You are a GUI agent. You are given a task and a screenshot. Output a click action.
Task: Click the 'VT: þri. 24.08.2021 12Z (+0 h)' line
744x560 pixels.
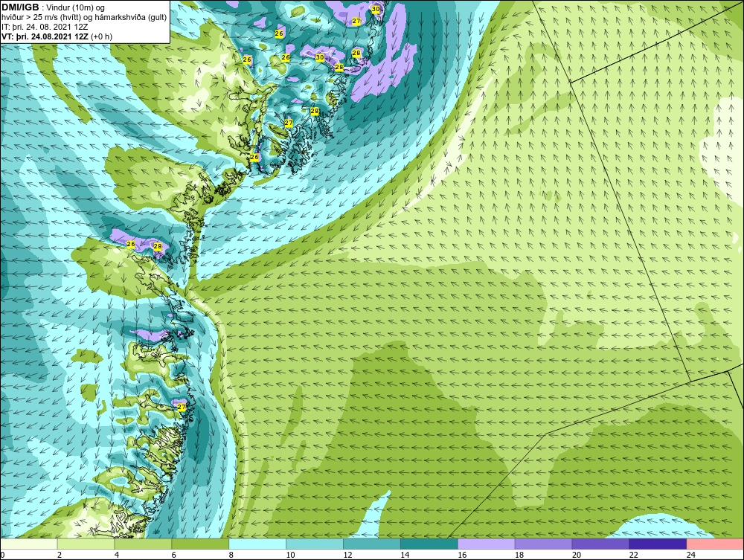coord(57,36)
